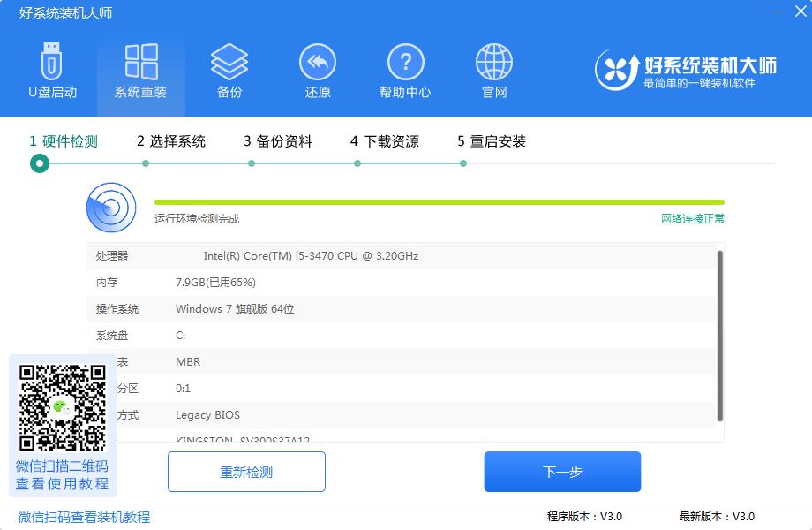812x530 pixels.
Task: Select the MBR partition table value
Action: coord(188,362)
